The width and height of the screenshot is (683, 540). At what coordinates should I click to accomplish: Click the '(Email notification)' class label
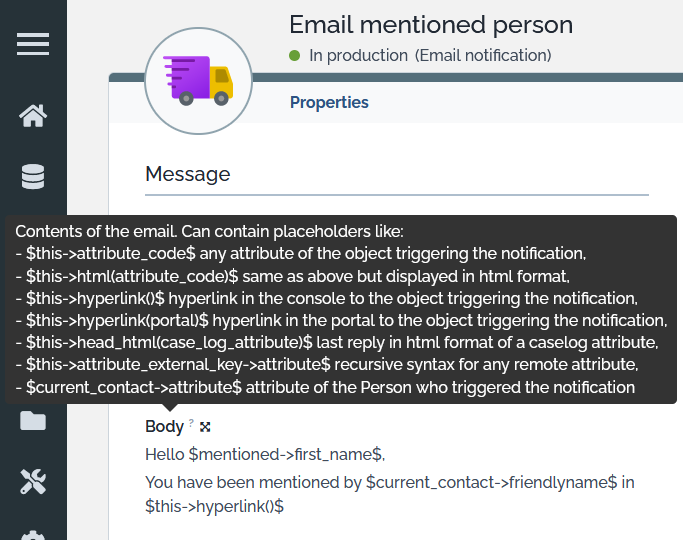tap(483, 56)
